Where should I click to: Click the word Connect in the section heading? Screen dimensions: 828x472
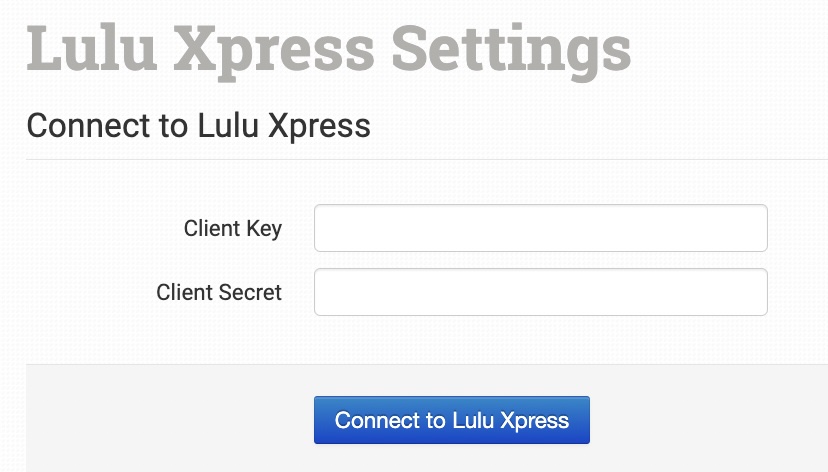coord(73,126)
